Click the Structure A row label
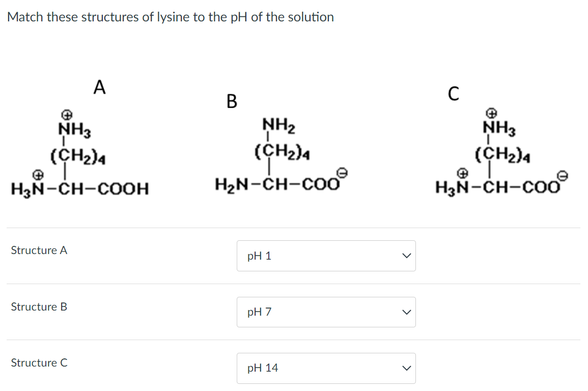This screenshot has height=391, width=588. (39, 250)
